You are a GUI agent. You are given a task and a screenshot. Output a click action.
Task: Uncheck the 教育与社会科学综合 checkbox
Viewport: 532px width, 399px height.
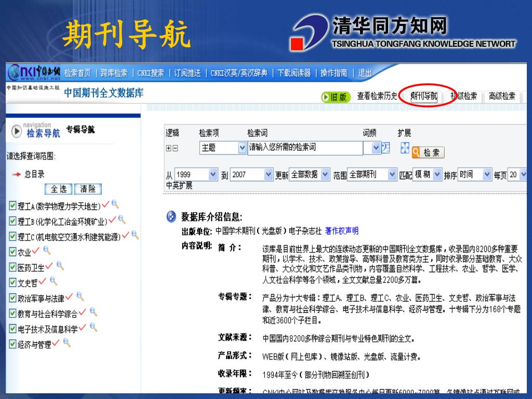pyautogui.click(x=12, y=313)
